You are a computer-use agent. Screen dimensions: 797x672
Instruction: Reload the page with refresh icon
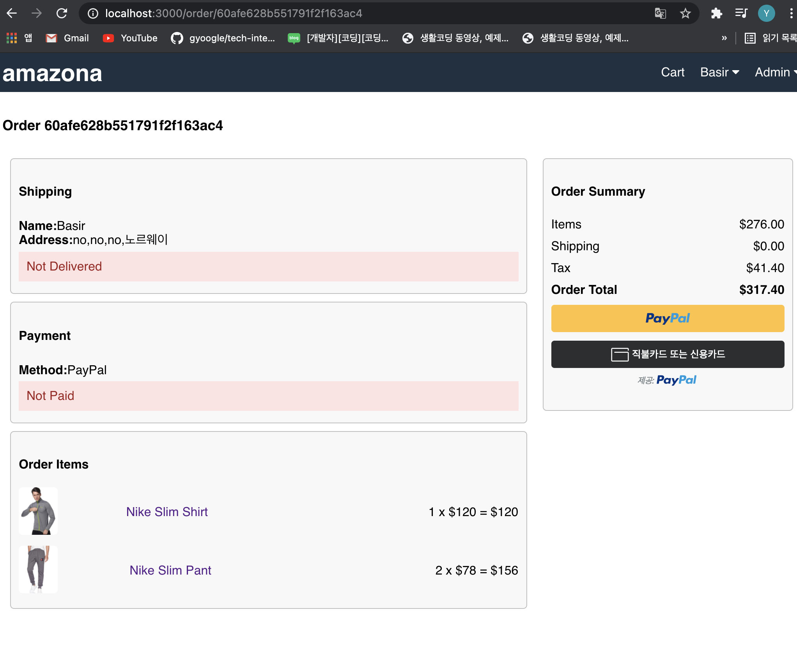[x=62, y=14]
